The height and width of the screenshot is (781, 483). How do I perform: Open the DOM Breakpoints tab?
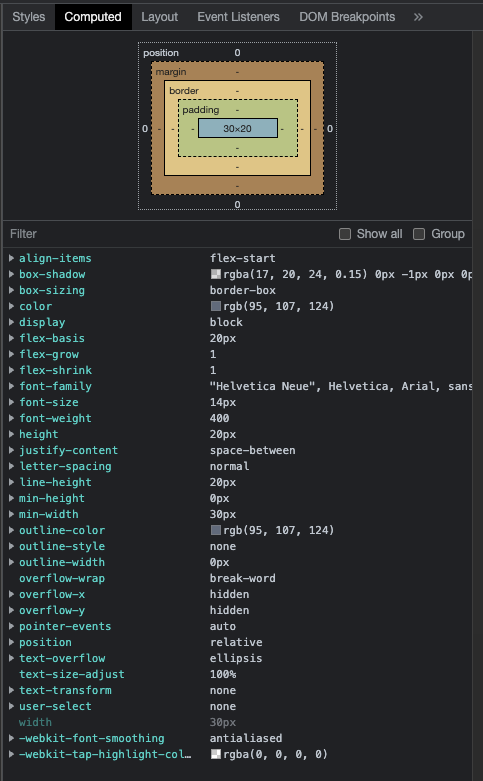click(347, 17)
